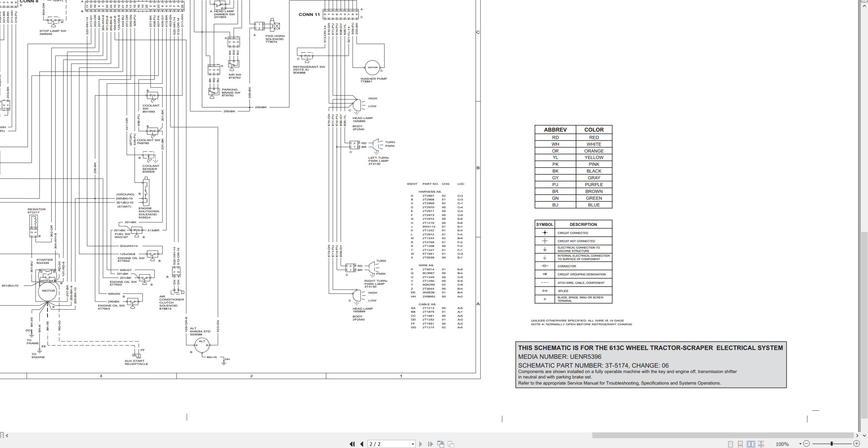
Task: Click the scroll left arrow
Action: pos(7,435)
